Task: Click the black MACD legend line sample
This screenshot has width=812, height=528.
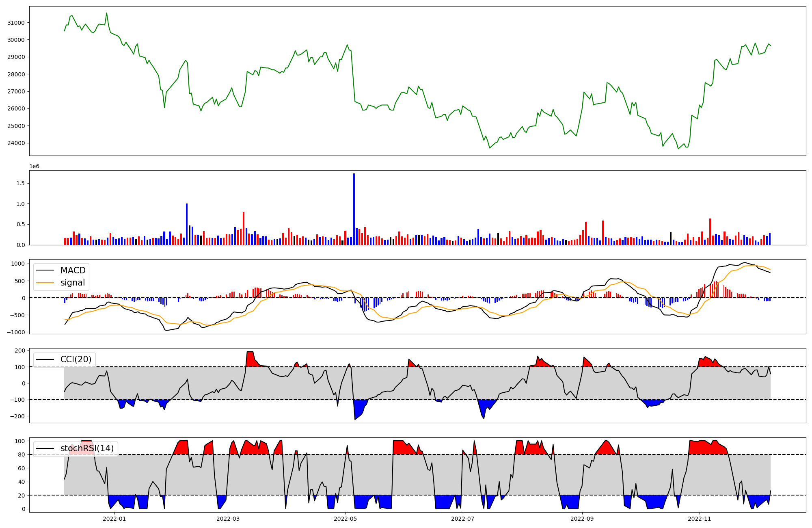Action: click(45, 270)
